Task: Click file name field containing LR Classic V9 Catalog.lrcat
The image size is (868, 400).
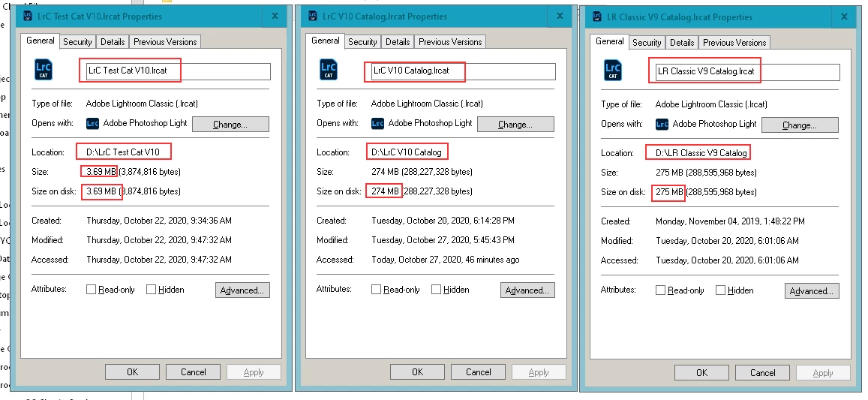Action: click(748, 71)
